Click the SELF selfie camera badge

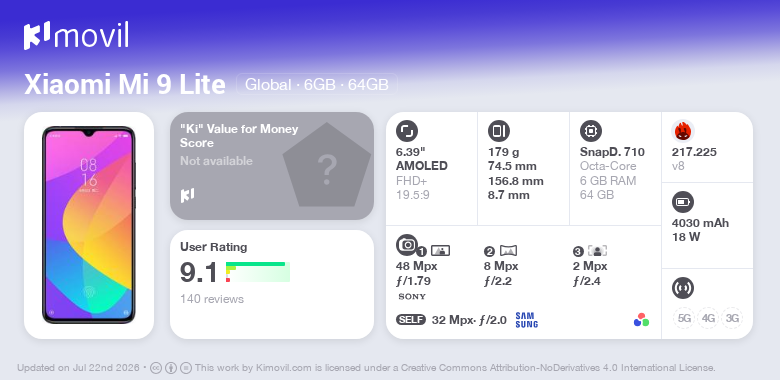point(411,320)
